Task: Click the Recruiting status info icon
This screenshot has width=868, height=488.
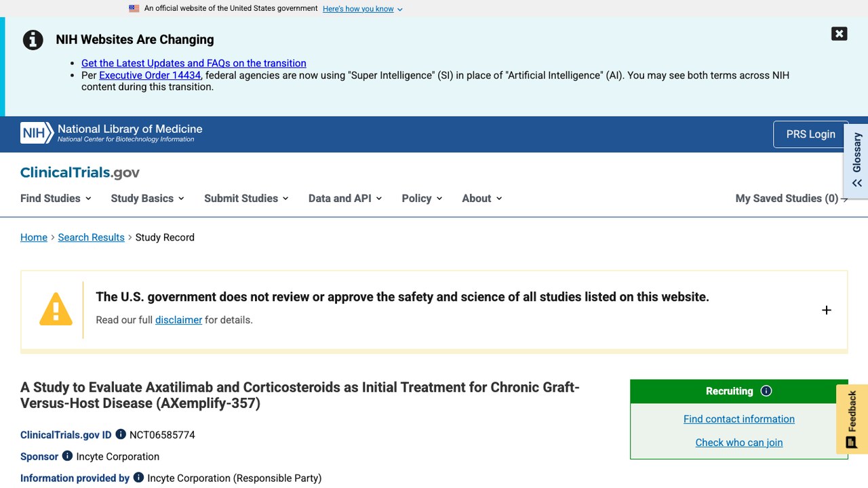Action: 766,391
